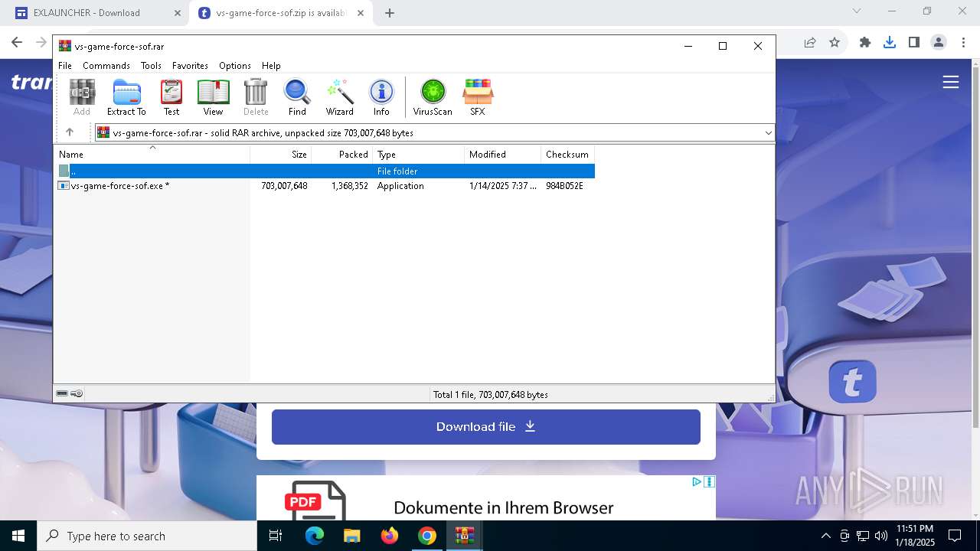Click the 984B052E checksum value
980x551 pixels.
564,186
